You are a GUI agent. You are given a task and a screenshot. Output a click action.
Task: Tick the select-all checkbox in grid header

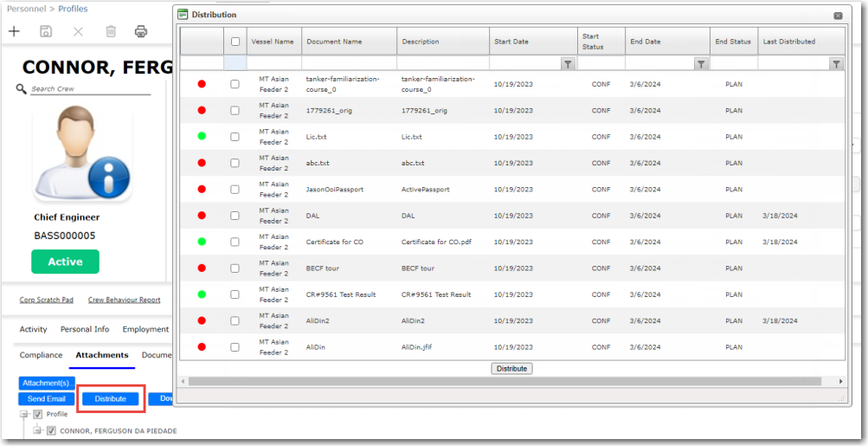click(x=235, y=42)
